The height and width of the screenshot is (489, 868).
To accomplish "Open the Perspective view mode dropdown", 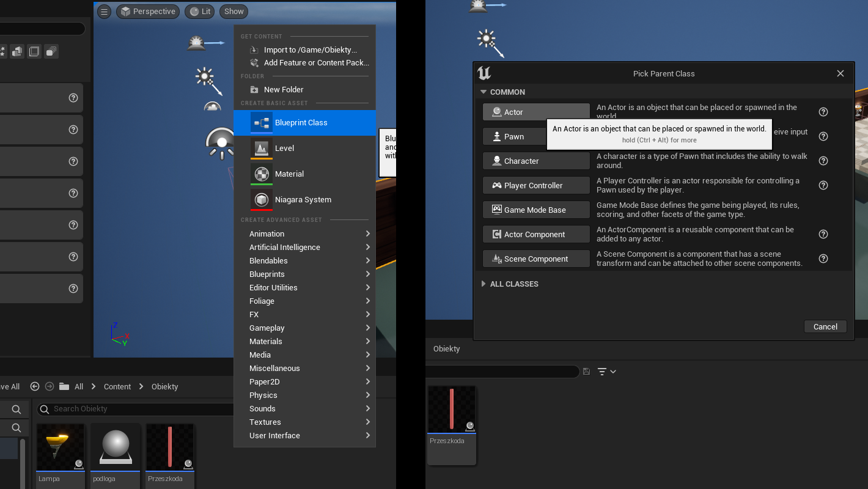I will 148,12.
